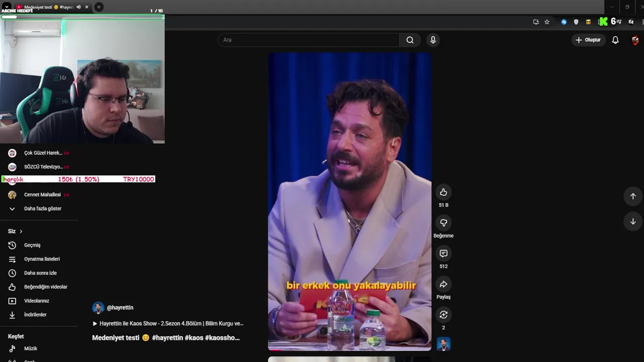This screenshot has width=644, height=362.
Task: Bookmark this page with star icon
Action: 547,22
